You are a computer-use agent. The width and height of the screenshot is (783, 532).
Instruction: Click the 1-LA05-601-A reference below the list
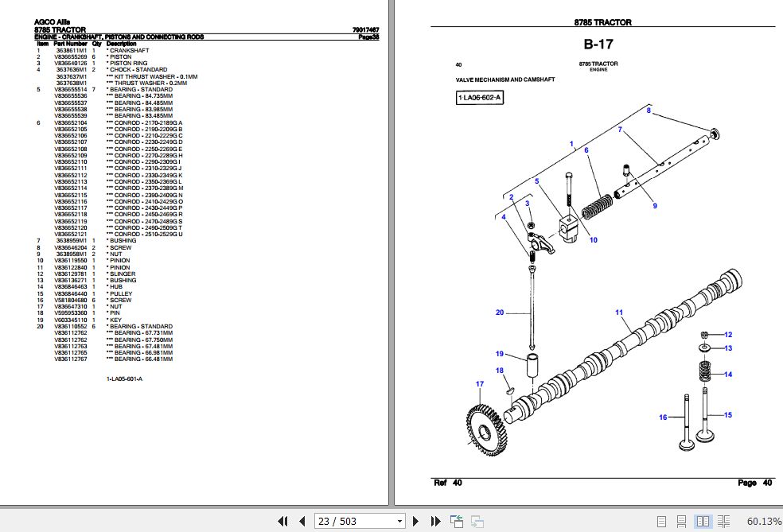tap(124, 379)
